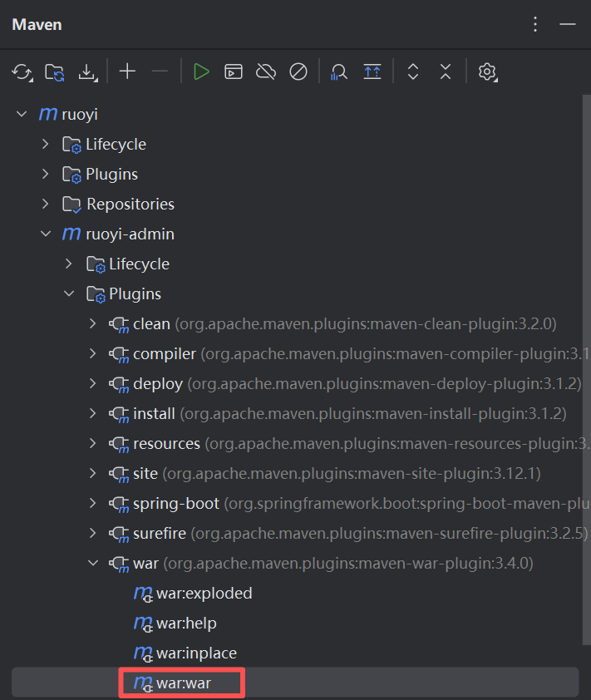Image resolution: width=591 pixels, height=700 pixels.
Task: Click Plugins folder icon under ruoyi
Action: [71, 175]
